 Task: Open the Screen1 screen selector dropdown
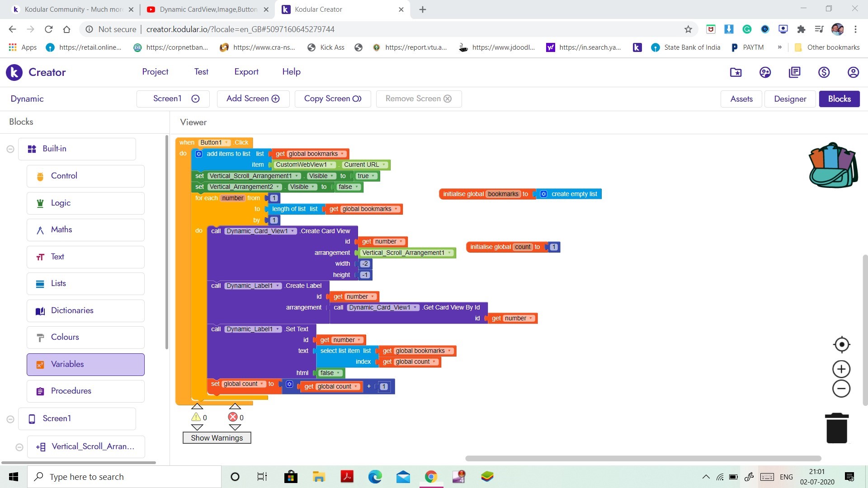pos(173,99)
